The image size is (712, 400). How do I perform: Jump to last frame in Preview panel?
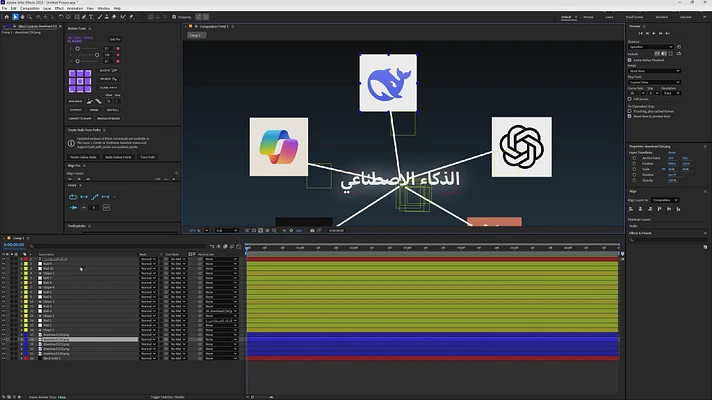coord(668,33)
